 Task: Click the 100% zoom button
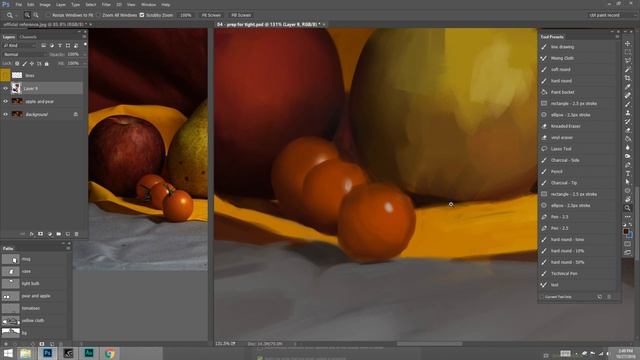click(x=186, y=15)
